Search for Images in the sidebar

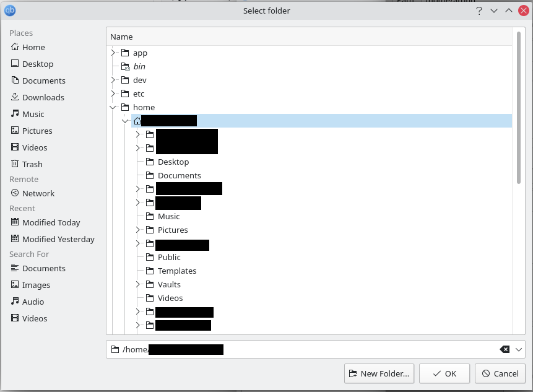click(35, 285)
